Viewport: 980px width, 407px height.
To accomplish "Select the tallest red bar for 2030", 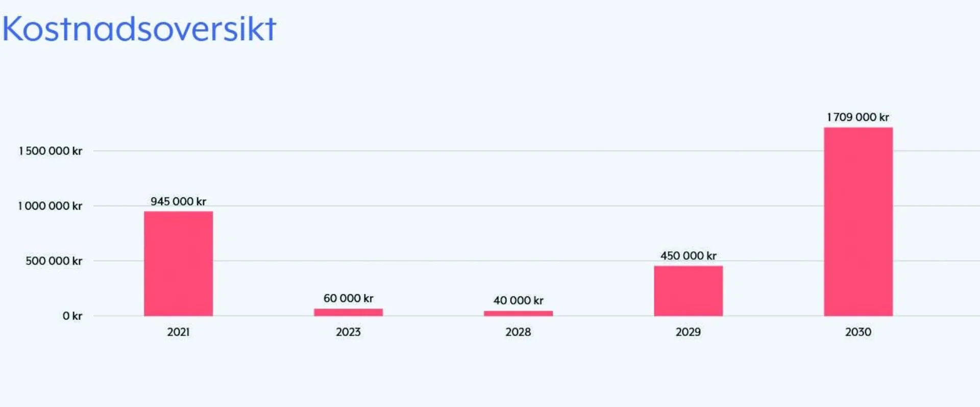I will (858, 222).
